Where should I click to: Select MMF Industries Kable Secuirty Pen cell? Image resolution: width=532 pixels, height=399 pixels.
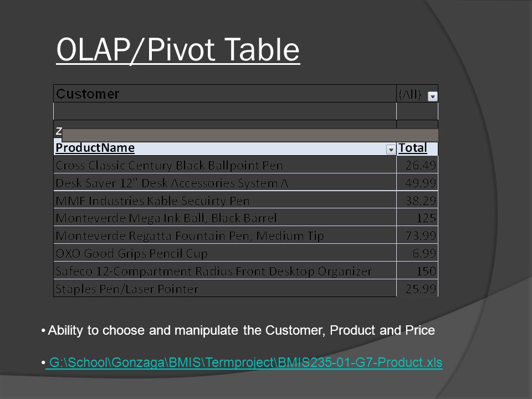point(224,200)
